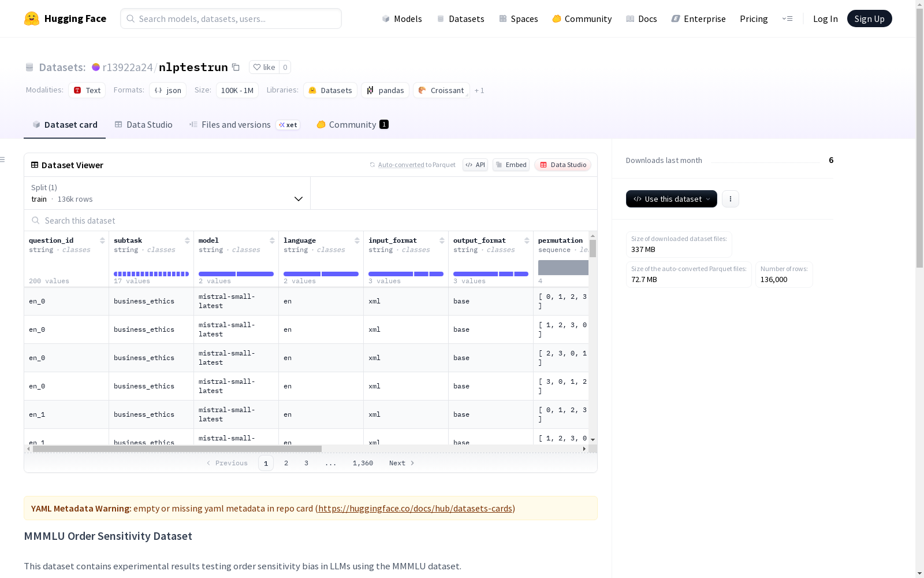
Task: Click the r13922a24 user avatar icon
Action: (96, 67)
